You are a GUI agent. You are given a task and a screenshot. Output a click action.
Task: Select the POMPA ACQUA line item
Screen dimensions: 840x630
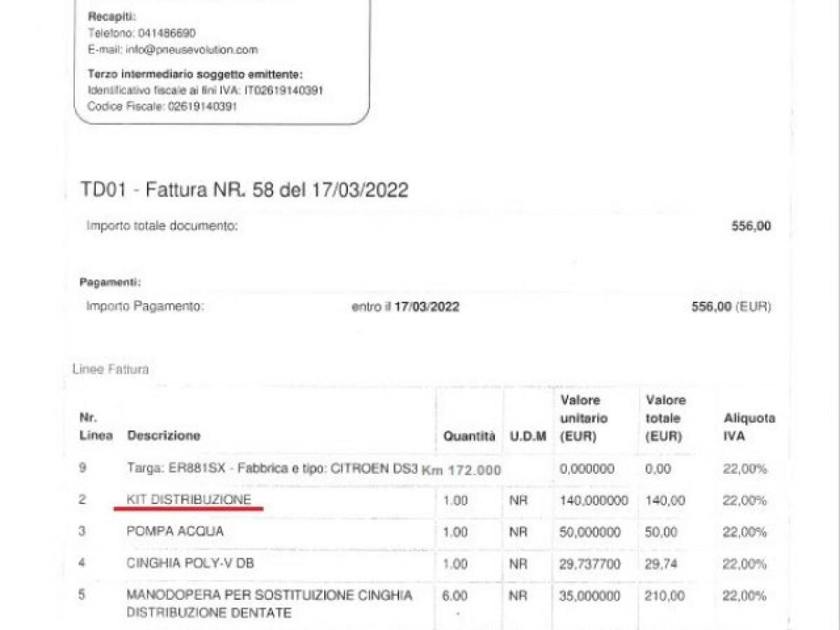click(x=175, y=531)
